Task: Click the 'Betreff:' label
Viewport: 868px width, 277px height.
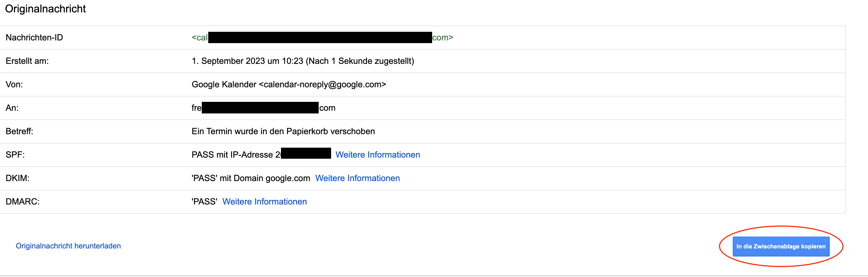Action: pyautogui.click(x=19, y=131)
